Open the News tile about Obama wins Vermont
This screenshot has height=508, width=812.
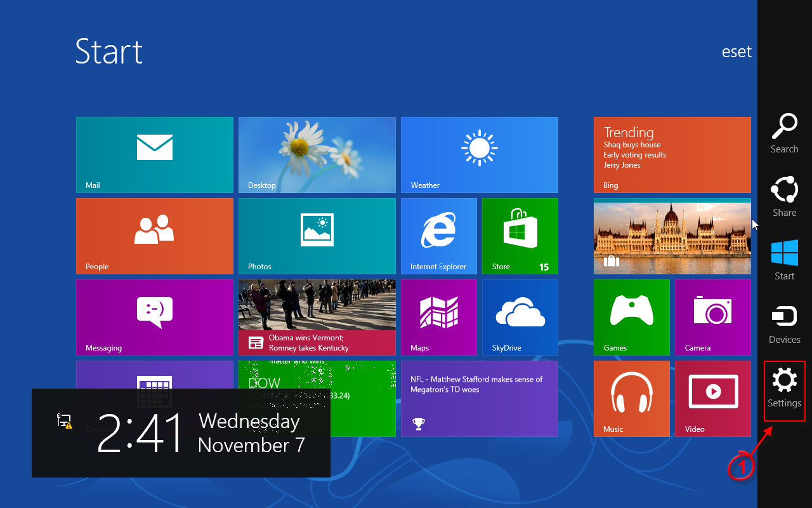[317, 317]
